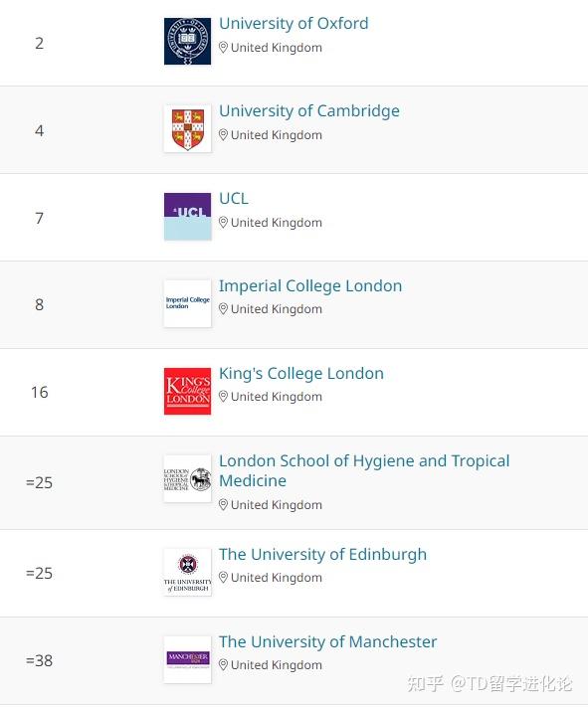Open The University of Edinburgh link
588x708 pixels.
322,554
